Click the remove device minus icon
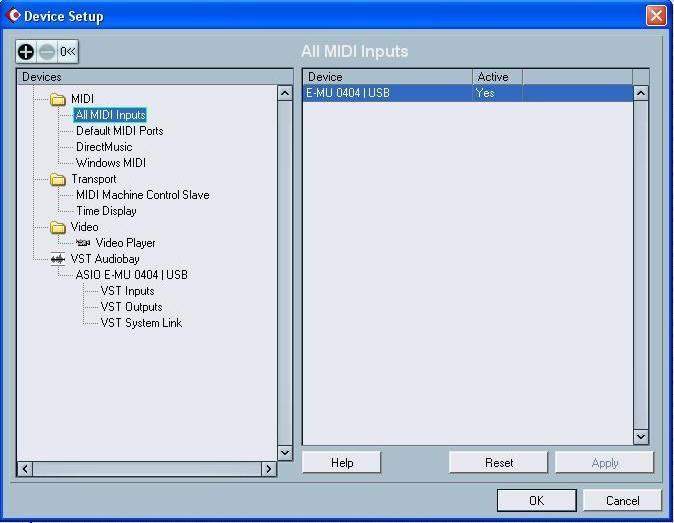This screenshot has width=674, height=523. pos(47,52)
